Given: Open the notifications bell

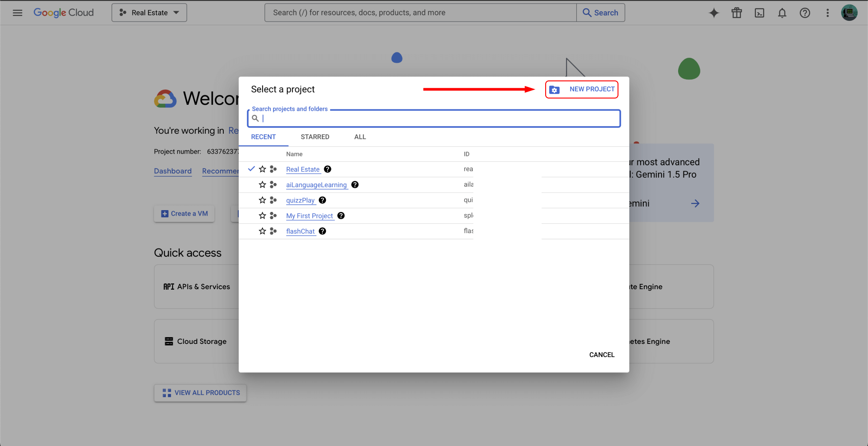Looking at the screenshot, I should coord(782,13).
